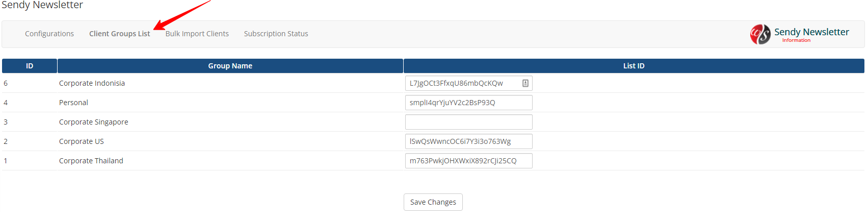Click the List ID column header
Image resolution: width=868 pixels, height=222 pixels.
click(x=634, y=66)
